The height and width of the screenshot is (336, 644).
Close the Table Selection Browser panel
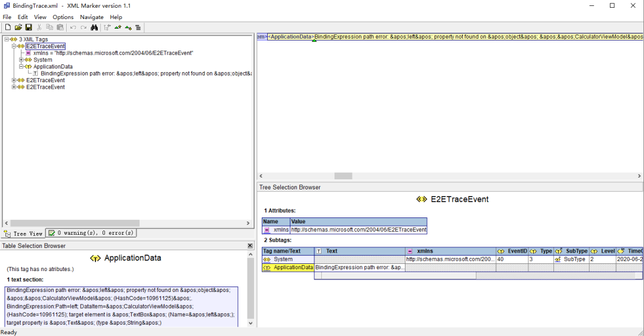coord(250,245)
